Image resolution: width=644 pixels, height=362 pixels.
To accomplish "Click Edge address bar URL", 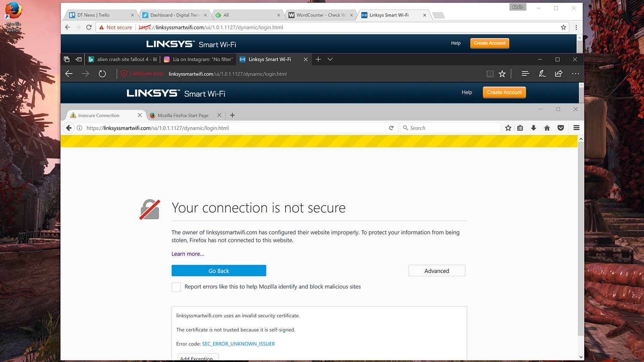I will coord(228,74).
